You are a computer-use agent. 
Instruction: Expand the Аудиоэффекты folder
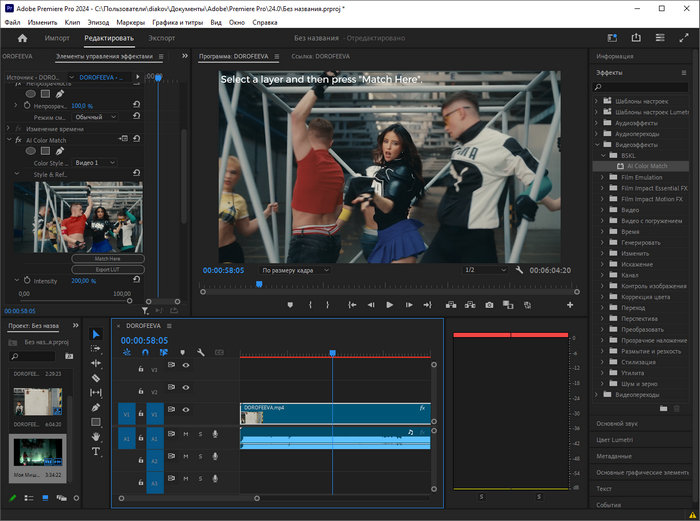[x=597, y=123]
